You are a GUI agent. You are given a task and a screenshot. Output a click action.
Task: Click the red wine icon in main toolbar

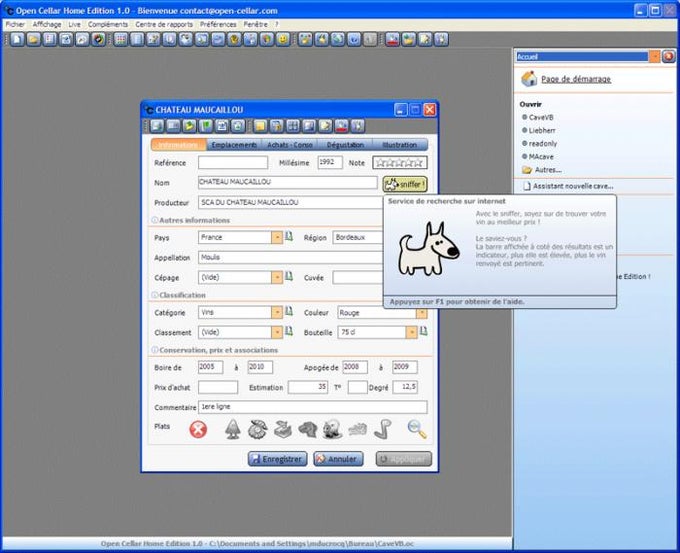(392, 39)
